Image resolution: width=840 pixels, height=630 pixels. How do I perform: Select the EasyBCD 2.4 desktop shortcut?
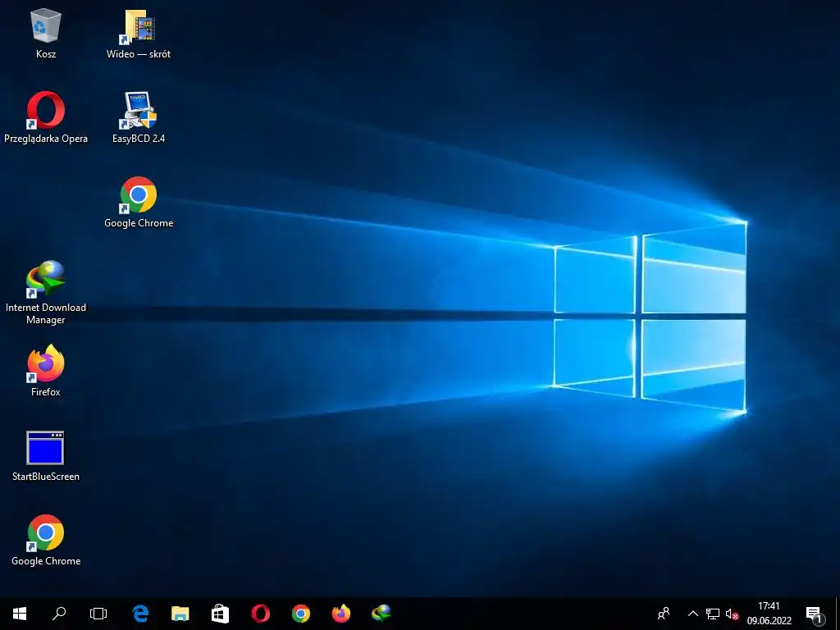138,117
